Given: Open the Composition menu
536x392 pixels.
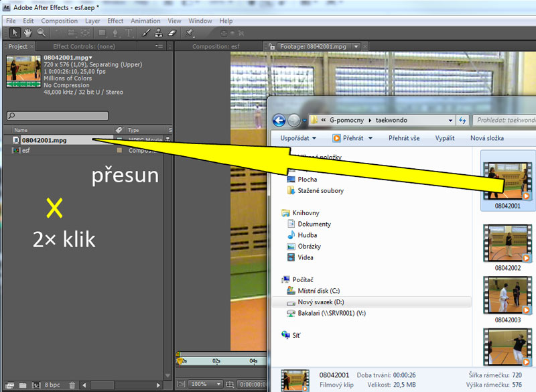Looking at the screenshot, I should pyautogui.click(x=60, y=21).
